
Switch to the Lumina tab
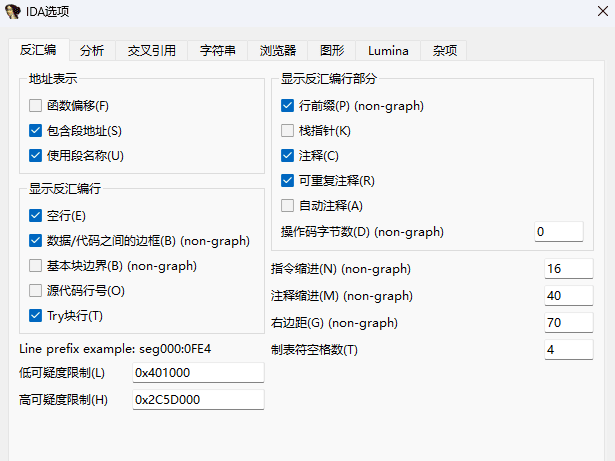[x=387, y=50]
